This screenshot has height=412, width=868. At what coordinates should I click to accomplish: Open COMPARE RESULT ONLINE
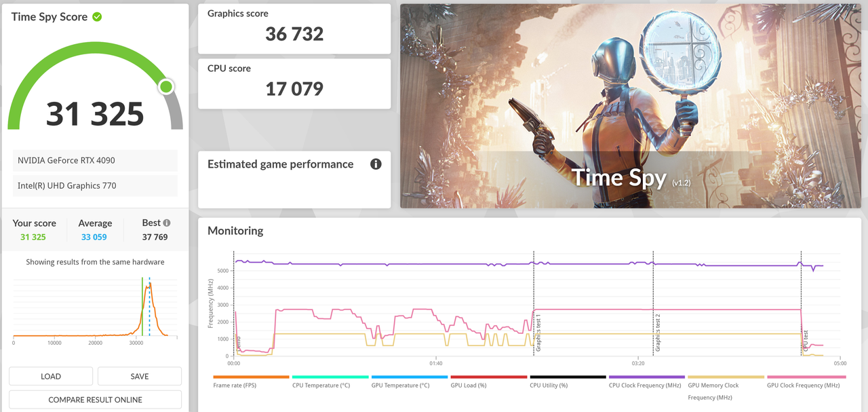[95, 400]
